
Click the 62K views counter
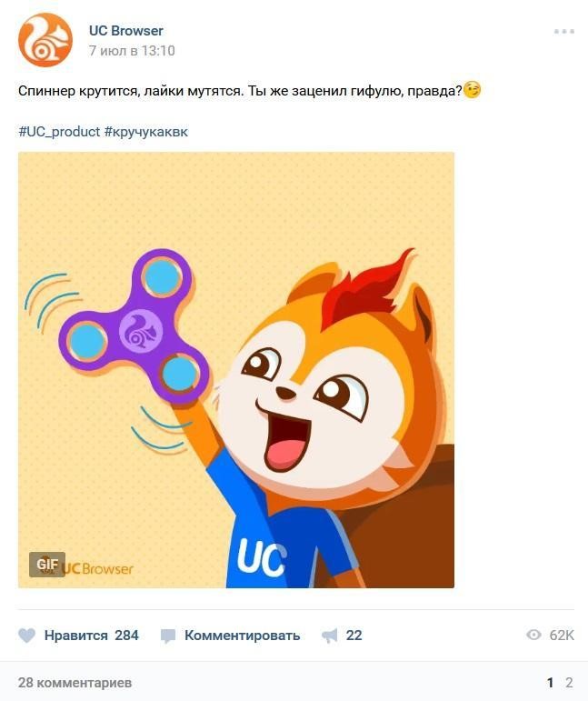click(562, 635)
